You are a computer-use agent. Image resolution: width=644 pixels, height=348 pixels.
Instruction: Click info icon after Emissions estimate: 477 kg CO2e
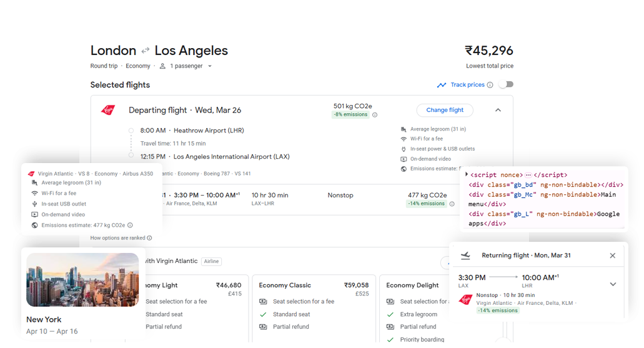coord(130,225)
